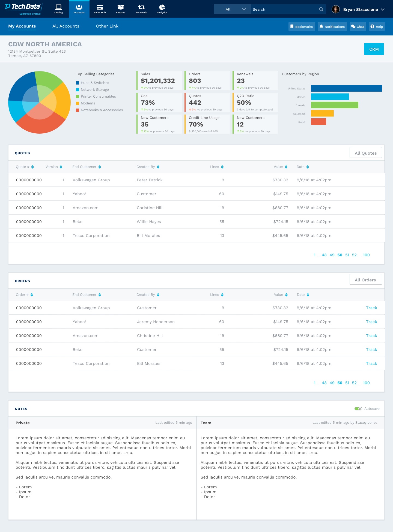Image resolution: width=393 pixels, height=532 pixels.
Task: Click into the Team notes text
Action: [288, 467]
